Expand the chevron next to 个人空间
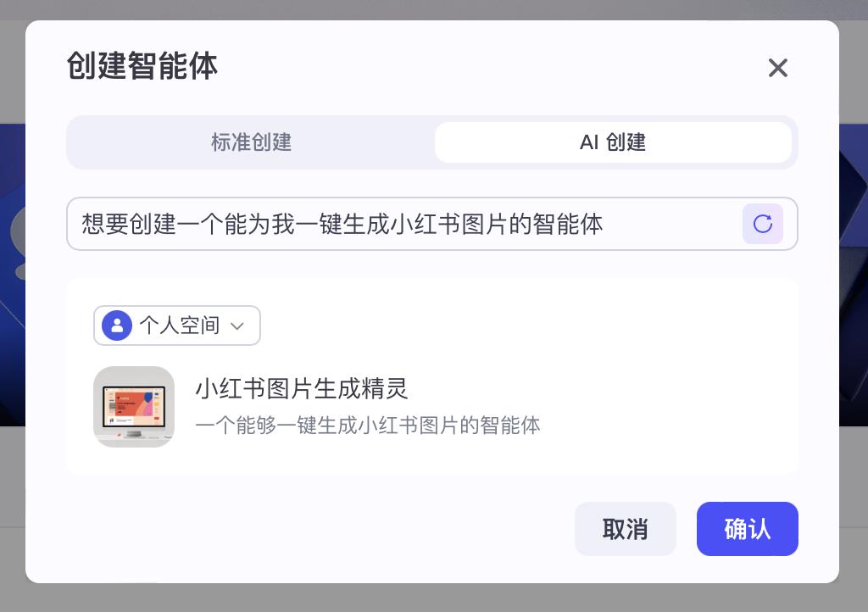The image size is (868, 612). point(237,325)
